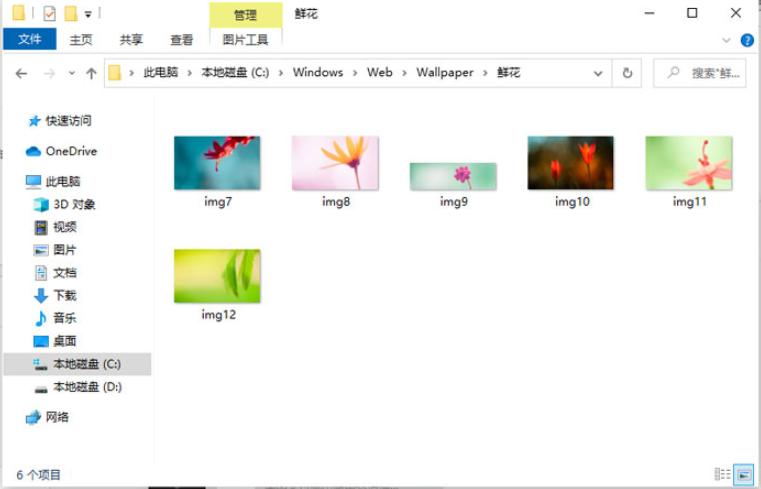Switch to the 共享 ribbon tab
This screenshot has height=489, width=761.
click(131, 40)
